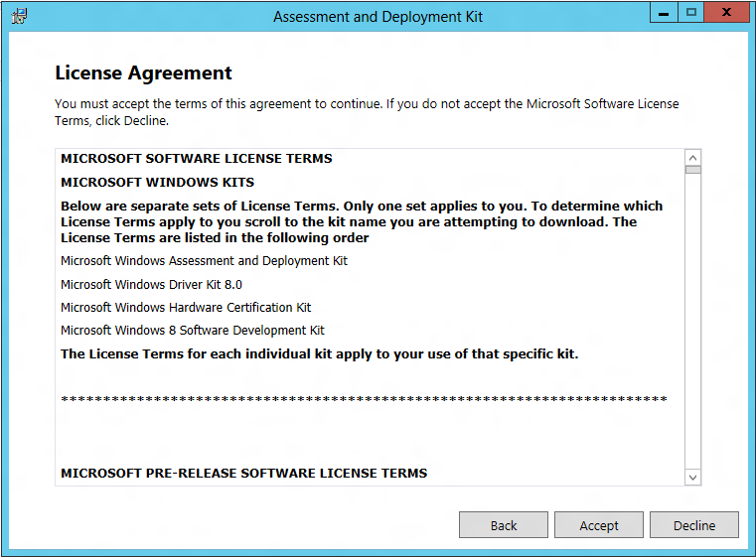Click the license text scrollbar thumb
756x557 pixels.
tap(692, 170)
